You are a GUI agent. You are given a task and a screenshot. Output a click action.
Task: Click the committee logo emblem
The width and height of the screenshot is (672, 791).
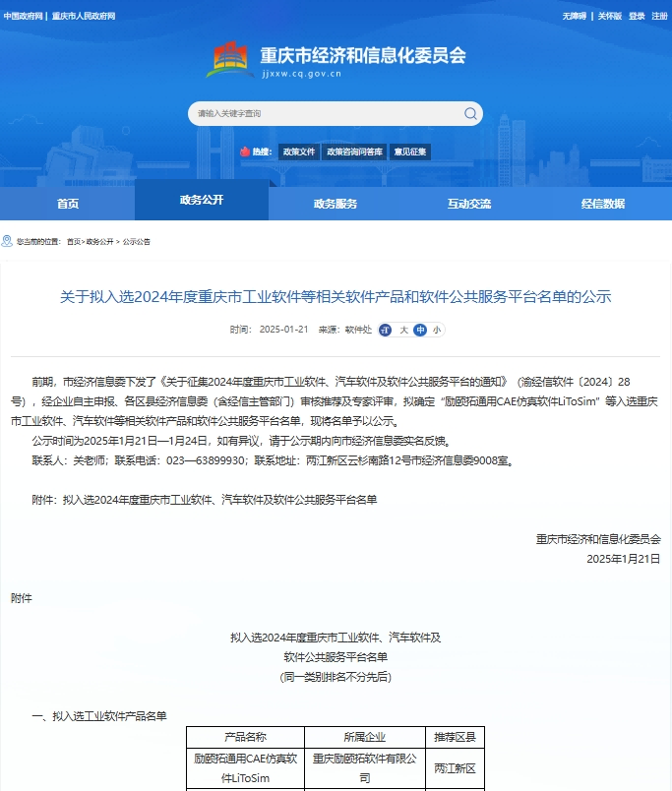tap(230, 60)
